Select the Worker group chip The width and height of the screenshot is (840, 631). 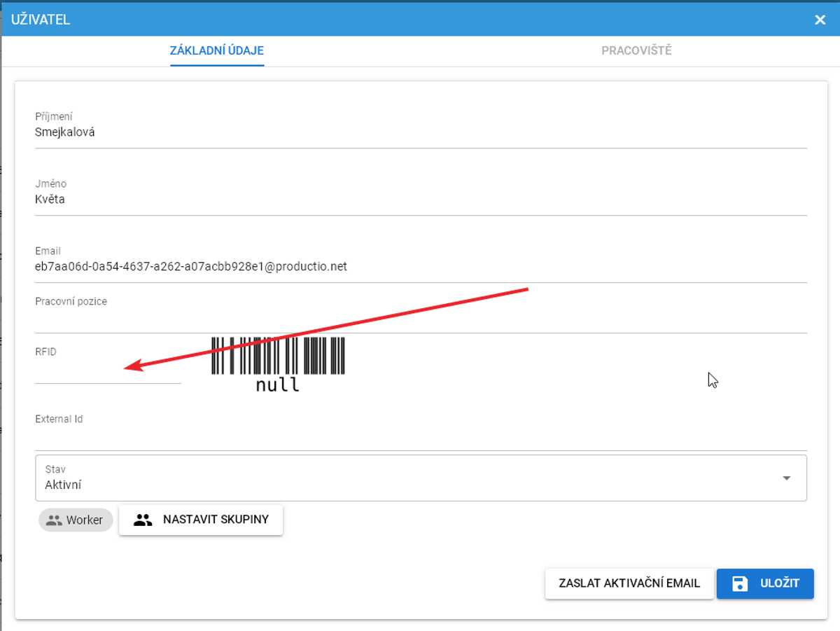click(x=76, y=520)
